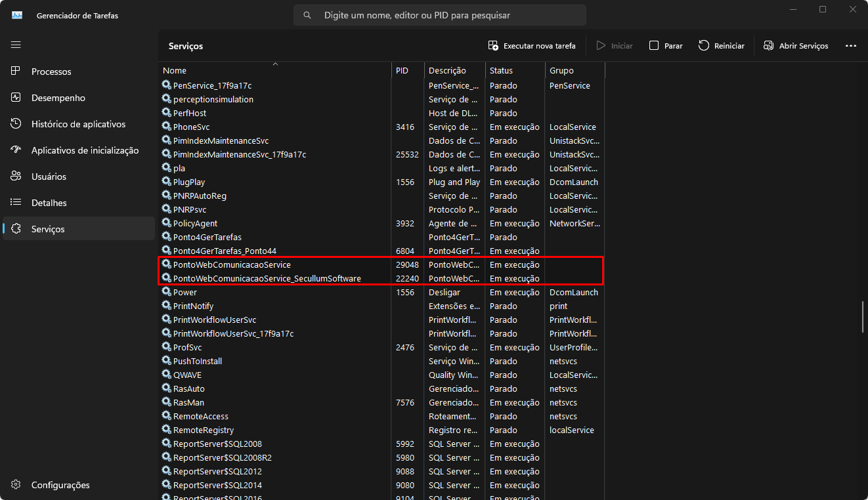Click Abrir Serviços in toolbar
This screenshot has width=868, height=500.
[x=796, y=46]
